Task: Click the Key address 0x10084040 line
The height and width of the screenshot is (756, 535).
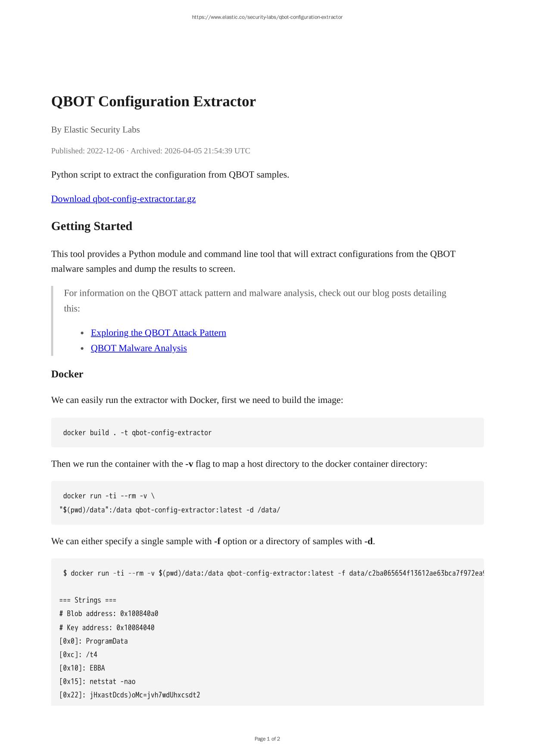Action: [x=107, y=628]
